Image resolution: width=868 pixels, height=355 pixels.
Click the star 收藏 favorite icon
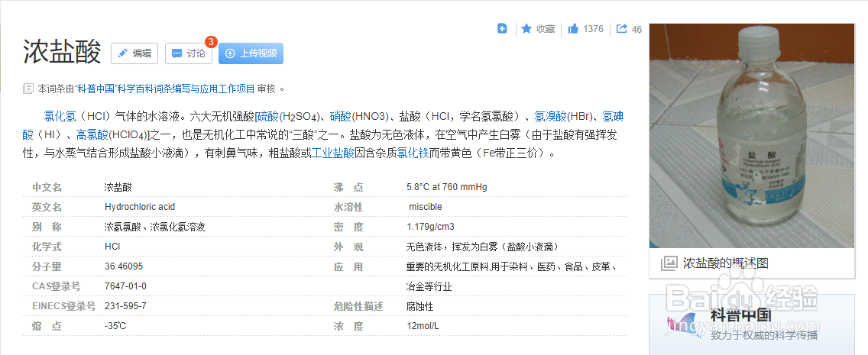click(x=526, y=29)
